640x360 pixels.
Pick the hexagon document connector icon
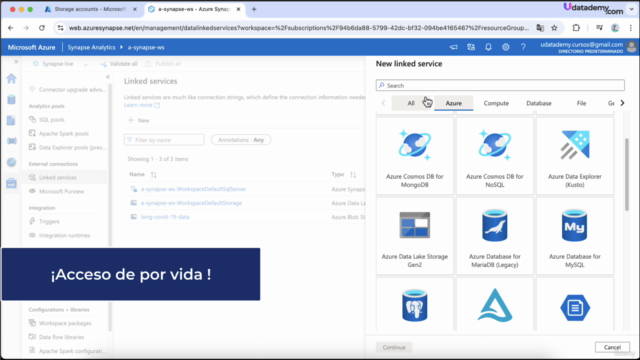[x=575, y=307]
